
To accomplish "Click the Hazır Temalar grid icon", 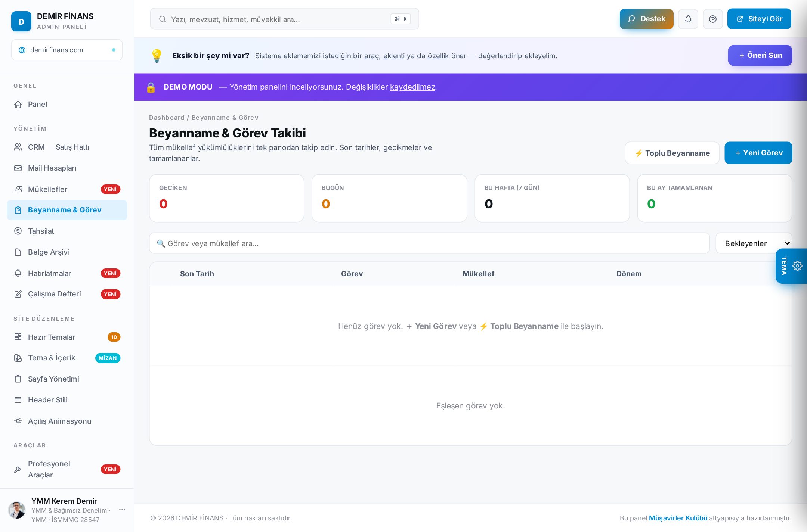I will tap(18, 337).
